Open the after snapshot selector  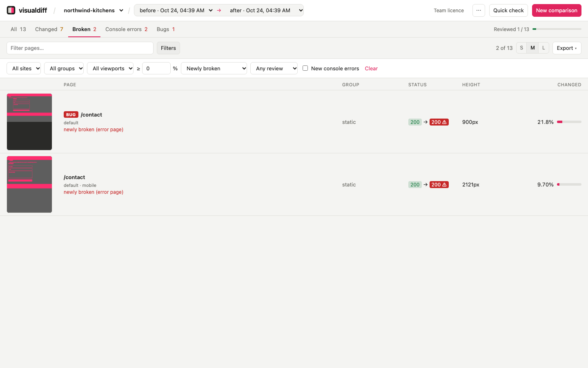tap(266, 10)
